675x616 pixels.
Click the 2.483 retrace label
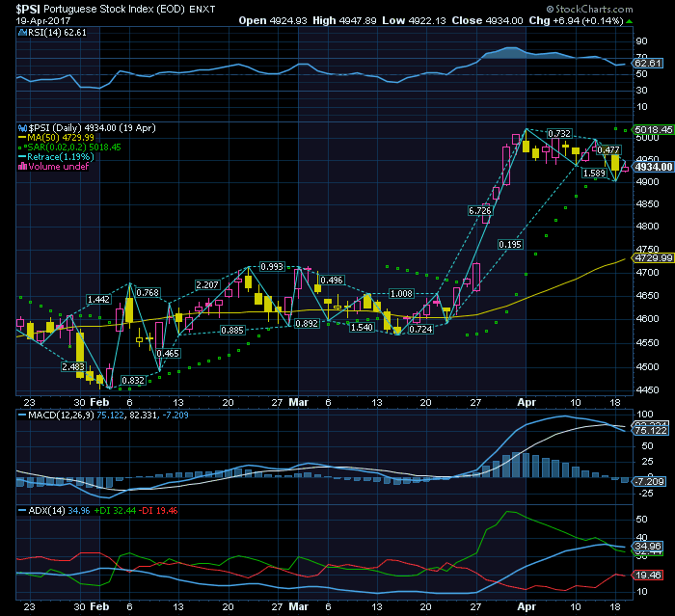click(x=72, y=366)
